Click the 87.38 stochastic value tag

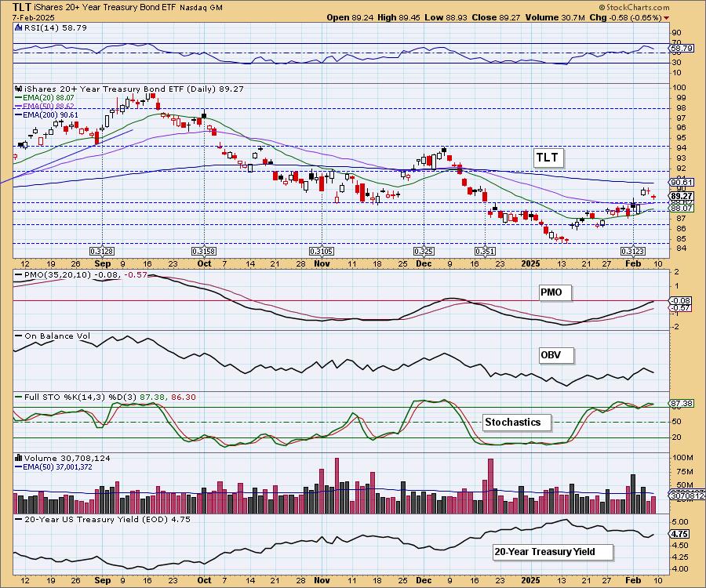pos(682,404)
